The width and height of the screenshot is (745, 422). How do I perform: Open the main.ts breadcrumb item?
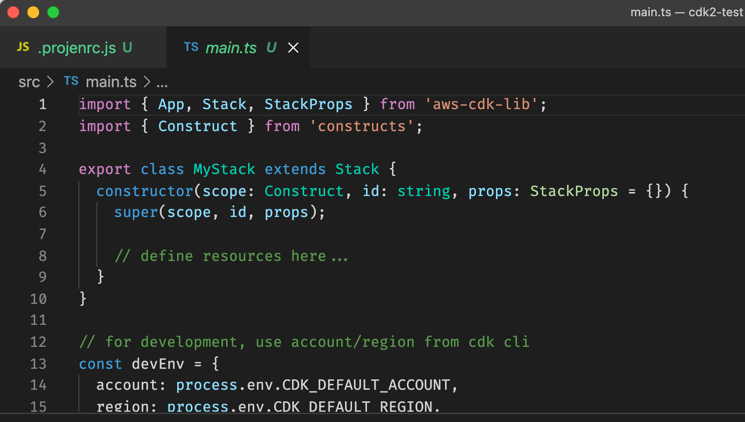pyautogui.click(x=111, y=82)
